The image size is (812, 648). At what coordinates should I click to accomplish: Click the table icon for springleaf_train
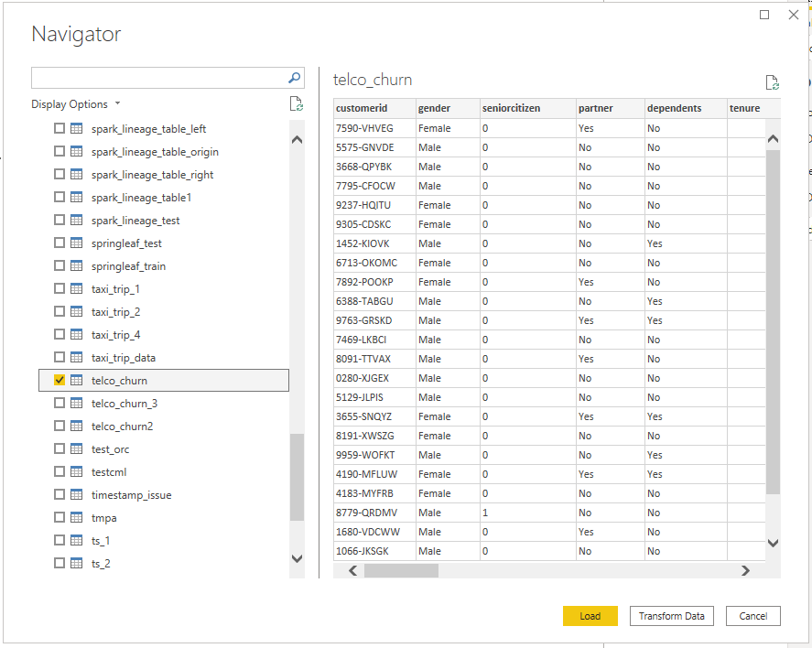tap(76, 265)
